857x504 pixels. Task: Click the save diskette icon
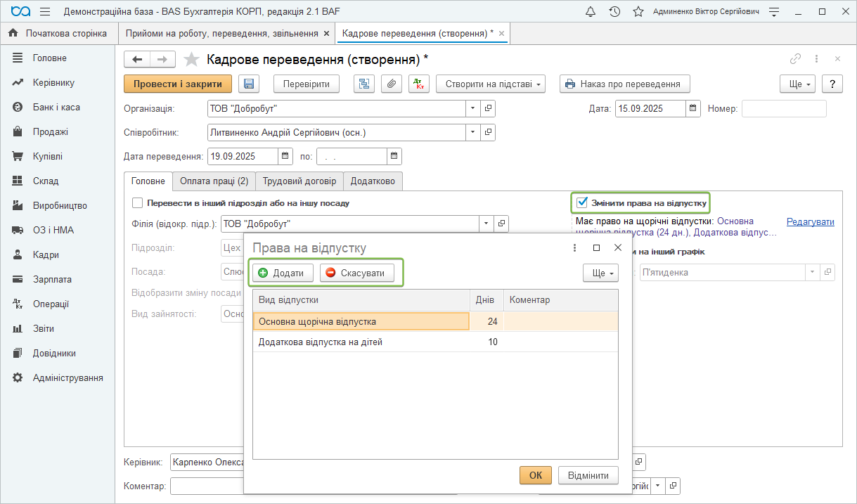(x=249, y=84)
